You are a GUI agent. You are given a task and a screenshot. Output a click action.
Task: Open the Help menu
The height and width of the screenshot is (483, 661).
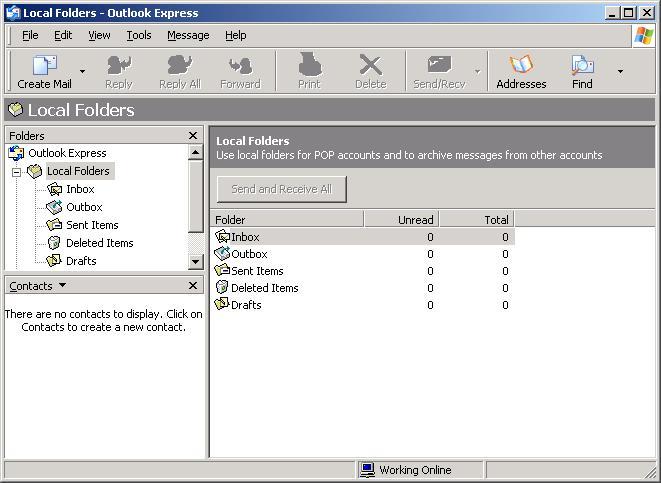coord(236,35)
